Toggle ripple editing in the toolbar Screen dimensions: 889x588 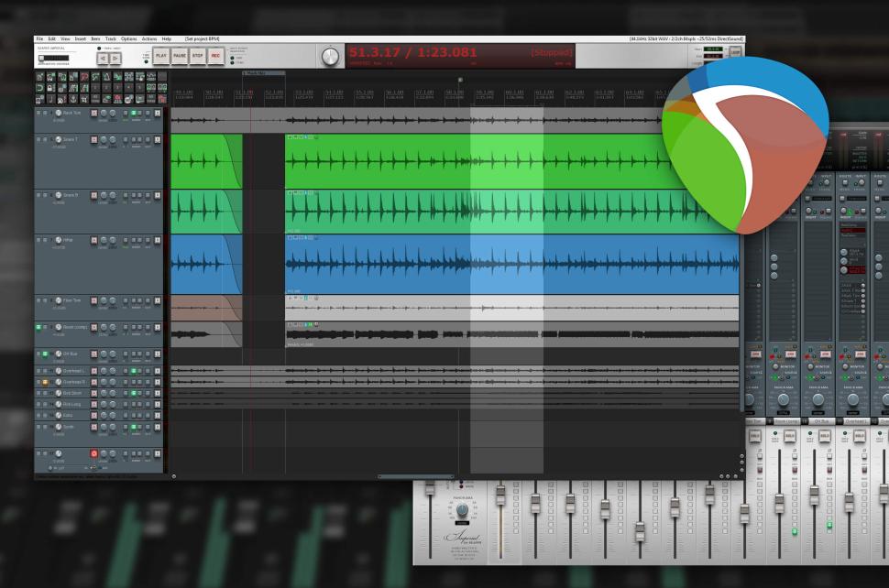tap(72, 88)
